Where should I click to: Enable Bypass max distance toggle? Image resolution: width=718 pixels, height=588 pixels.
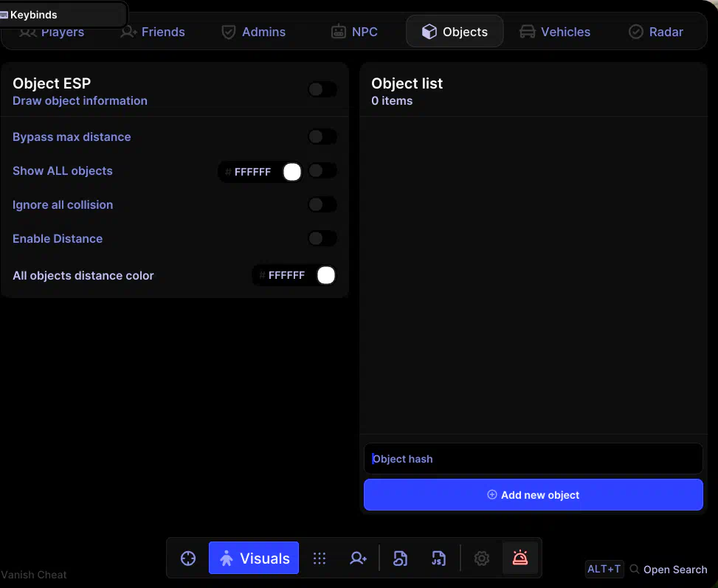pos(322,137)
